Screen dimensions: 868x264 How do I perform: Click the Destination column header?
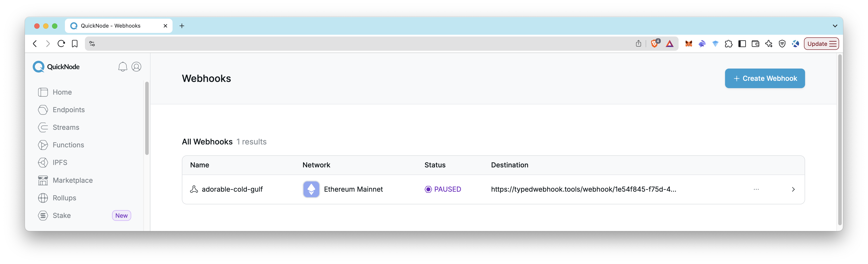(x=509, y=165)
